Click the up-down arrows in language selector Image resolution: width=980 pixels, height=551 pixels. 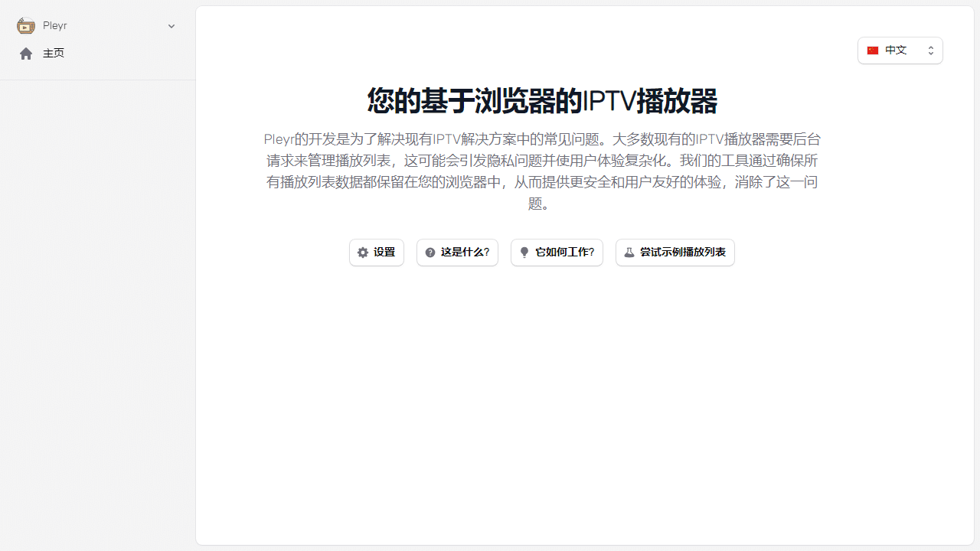pos(931,51)
